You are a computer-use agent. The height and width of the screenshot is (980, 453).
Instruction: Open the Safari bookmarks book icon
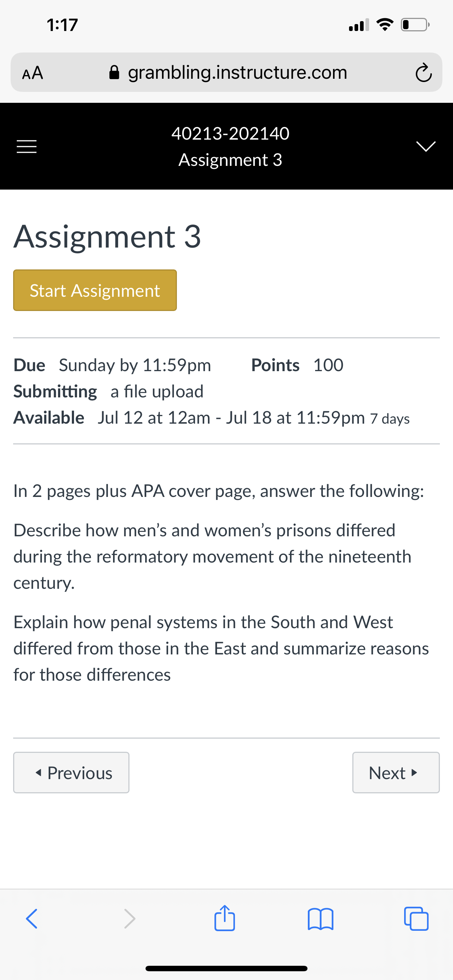pyautogui.click(x=321, y=919)
